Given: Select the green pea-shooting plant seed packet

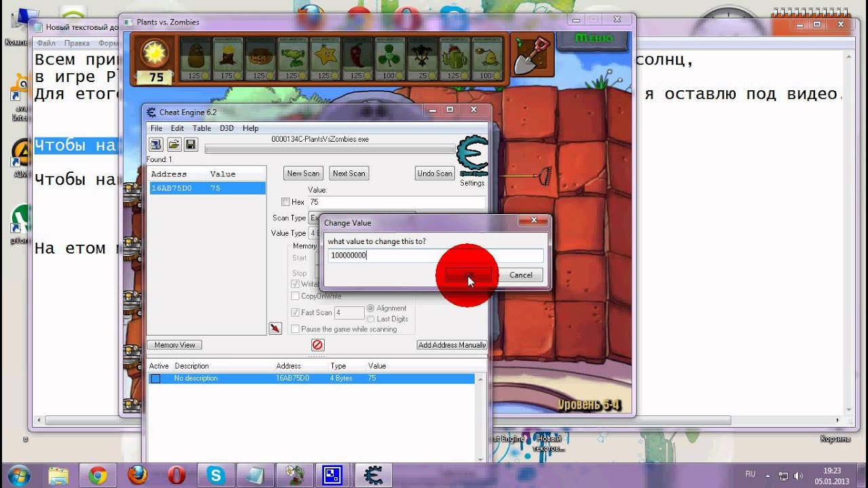Looking at the screenshot, I should point(292,60).
